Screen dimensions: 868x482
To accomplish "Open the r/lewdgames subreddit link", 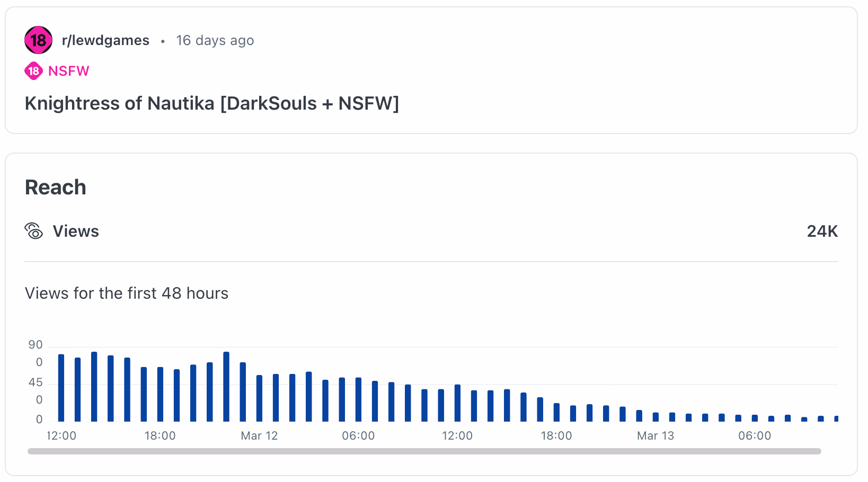I will [x=105, y=40].
